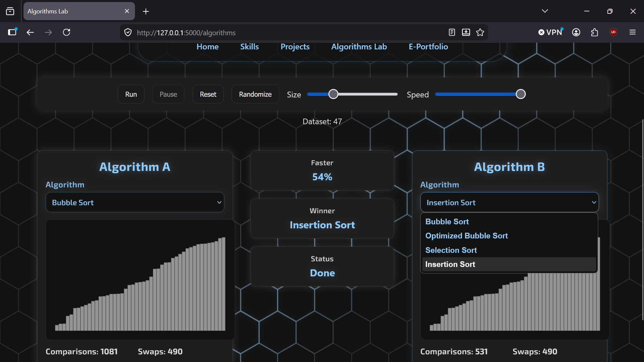
Task: Go to the Home nav link
Action: 208,47
